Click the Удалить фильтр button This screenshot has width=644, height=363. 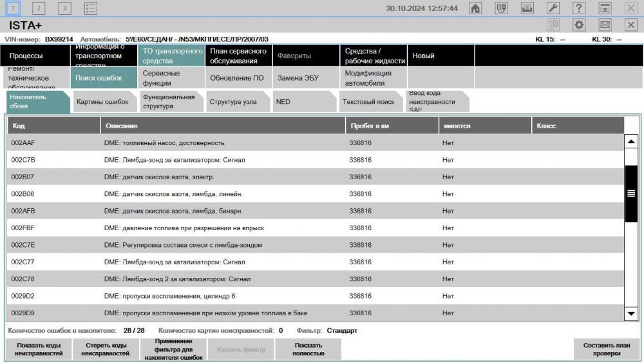tap(241, 349)
